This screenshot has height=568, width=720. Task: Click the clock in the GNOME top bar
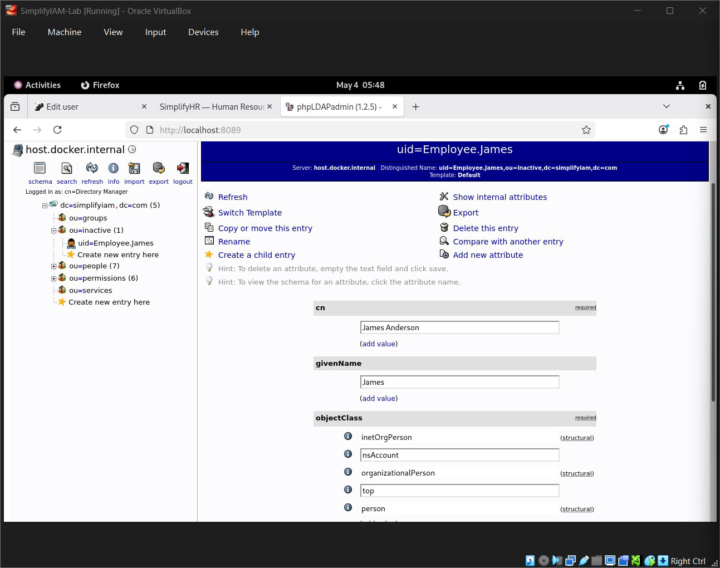pyautogui.click(x=360, y=85)
